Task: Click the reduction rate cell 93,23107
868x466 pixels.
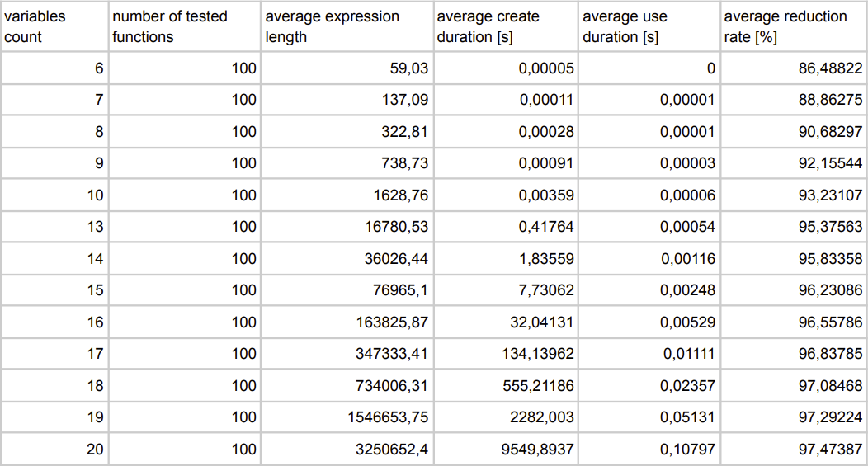Action: coord(794,195)
